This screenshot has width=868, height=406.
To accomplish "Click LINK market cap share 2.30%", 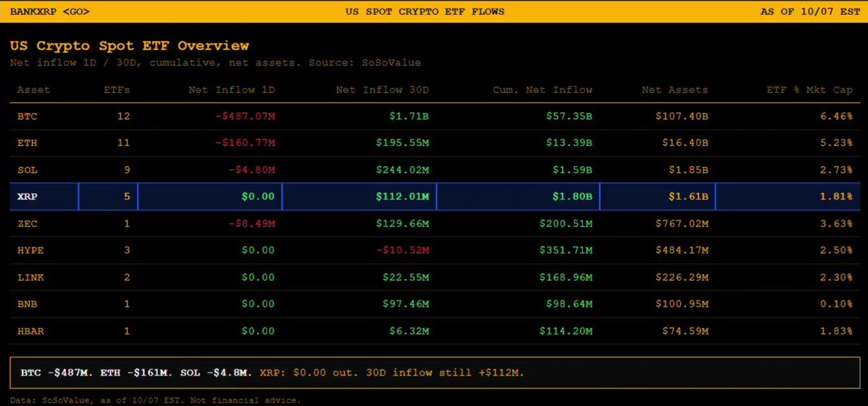I will pyautogui.click(x=836, y=277).
